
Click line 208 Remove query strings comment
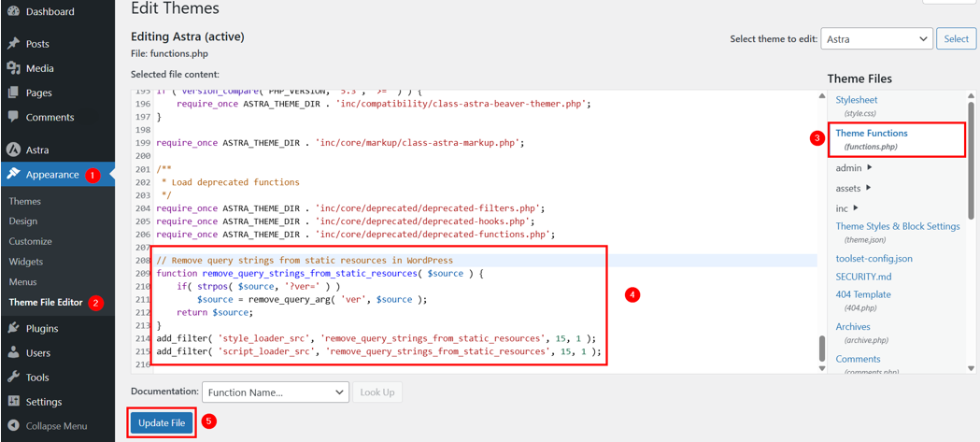305,260
